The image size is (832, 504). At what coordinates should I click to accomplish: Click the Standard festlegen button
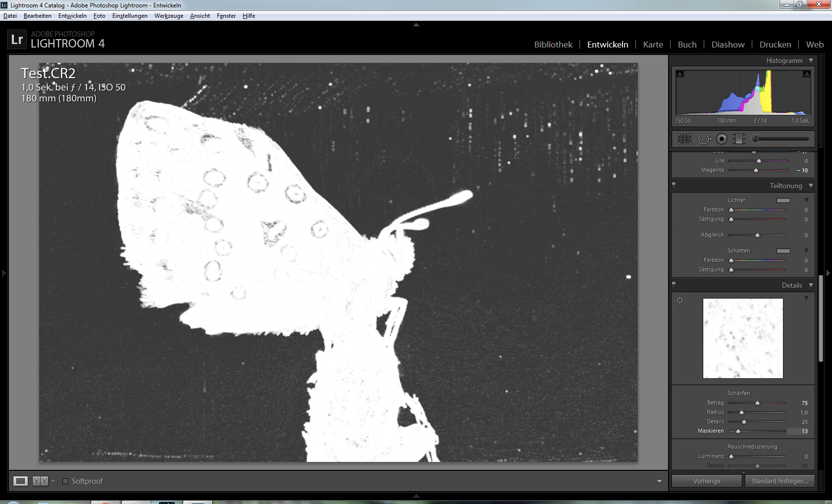(x=780, y=481)
